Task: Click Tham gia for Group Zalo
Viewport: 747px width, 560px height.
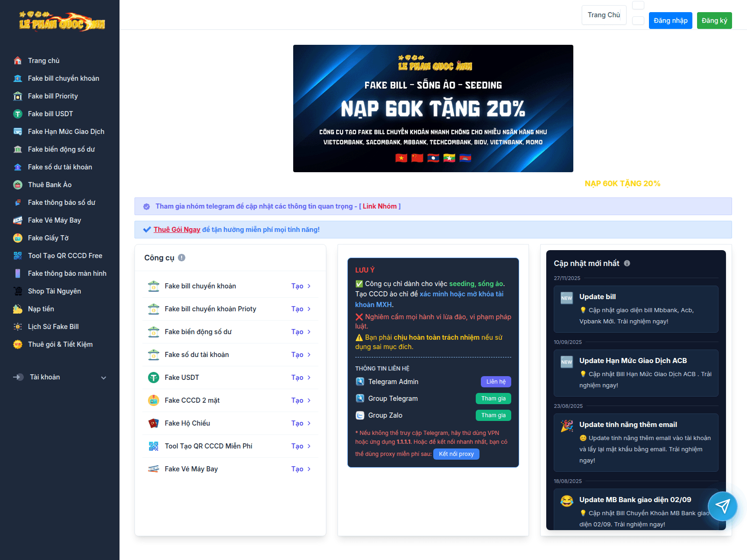Action: click(493, 415)
